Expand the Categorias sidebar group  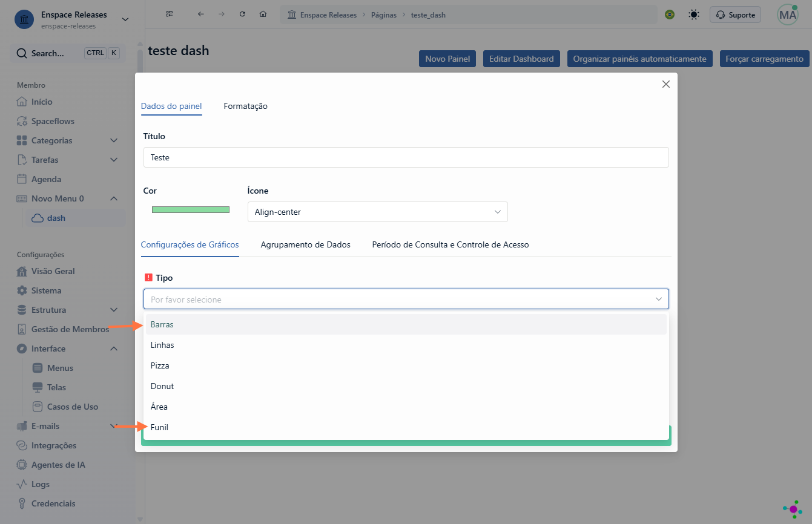pos(114,140)
